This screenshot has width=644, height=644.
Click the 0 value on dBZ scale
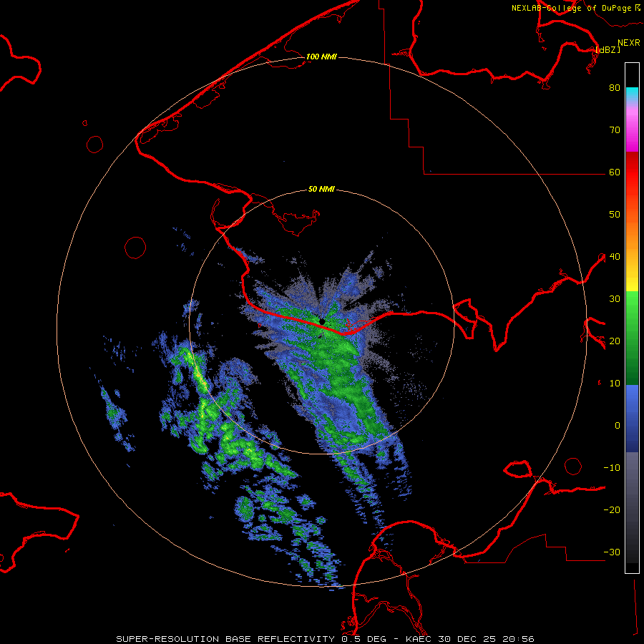tap(618, 426)
